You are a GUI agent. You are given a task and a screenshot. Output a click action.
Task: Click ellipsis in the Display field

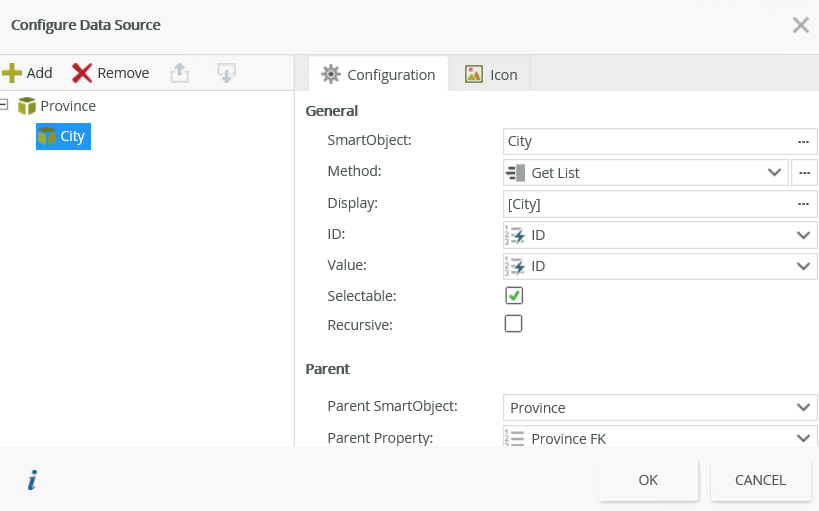802,204
